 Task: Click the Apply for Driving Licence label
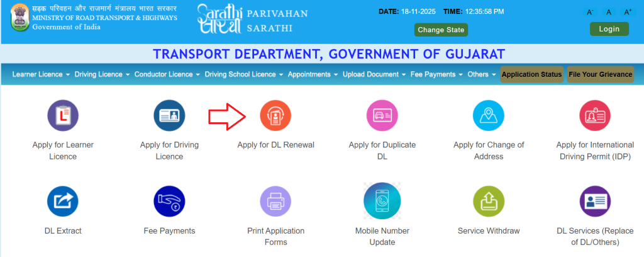[x=169, y=151]
